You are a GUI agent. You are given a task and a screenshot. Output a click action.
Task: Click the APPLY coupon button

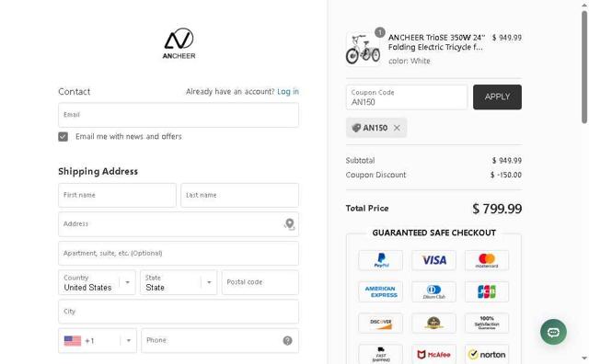pos(497,97)
